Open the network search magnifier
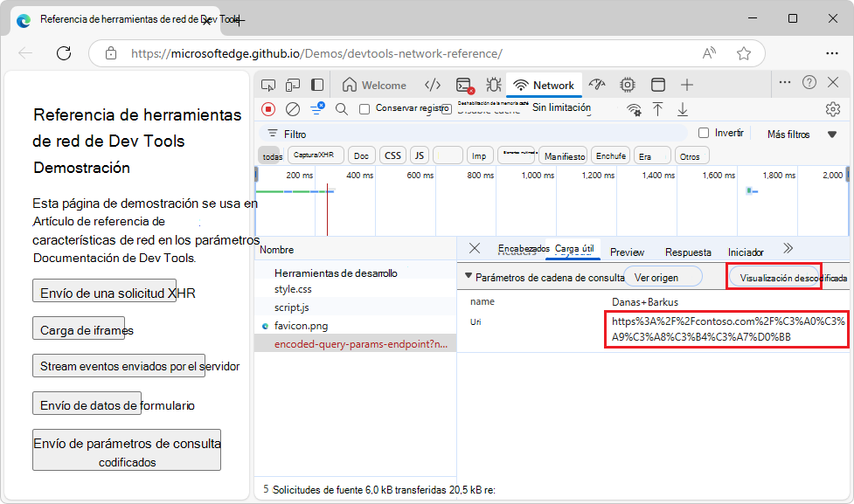Viewport: 854px width, 504px height. click(341, 108)
